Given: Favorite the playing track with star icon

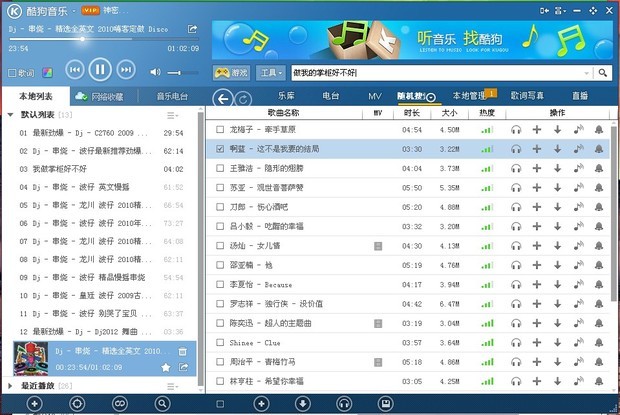Looking at the screenshot, I should point(166,368).
